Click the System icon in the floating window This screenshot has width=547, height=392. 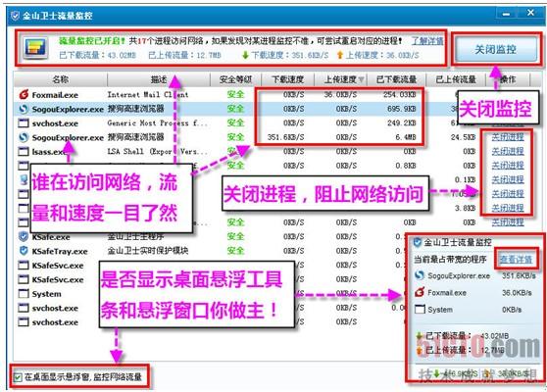click(420, 309)
